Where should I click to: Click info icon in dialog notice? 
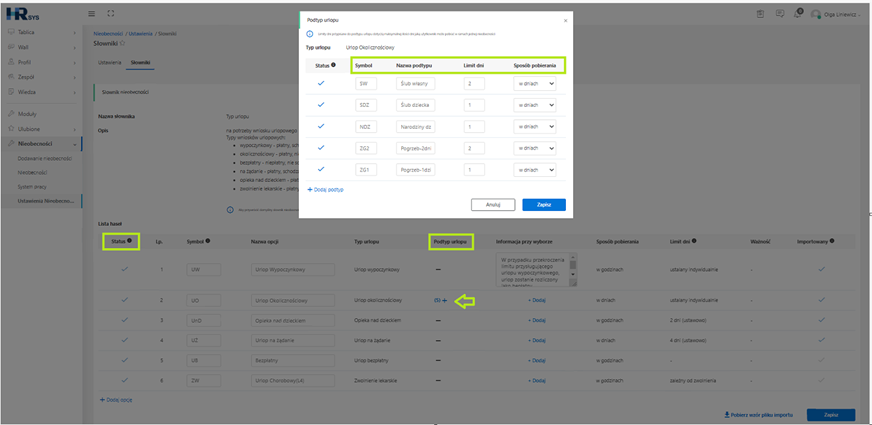[310, 34]
